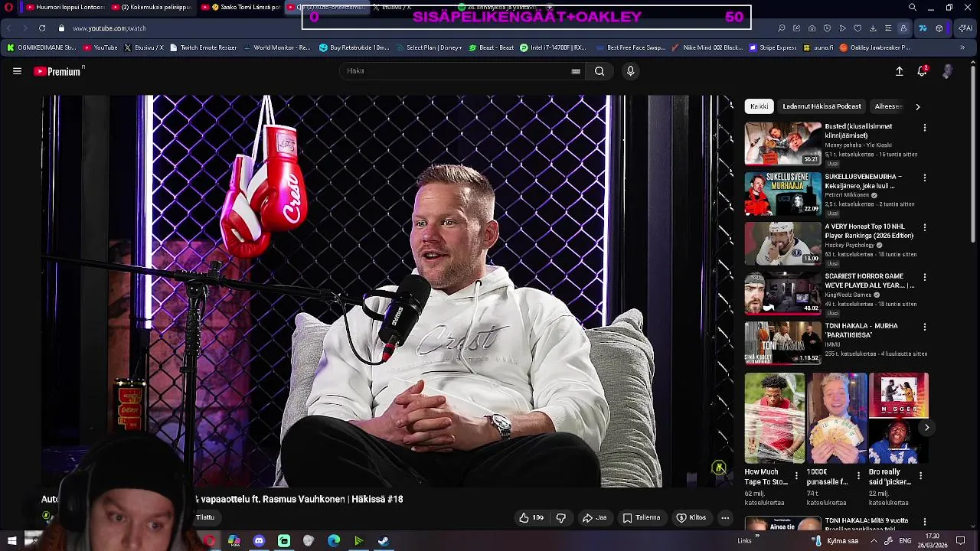Select the Kaikki filter chip
The width and height of the screenshot is (980, 551).
(x=759, y=106)
